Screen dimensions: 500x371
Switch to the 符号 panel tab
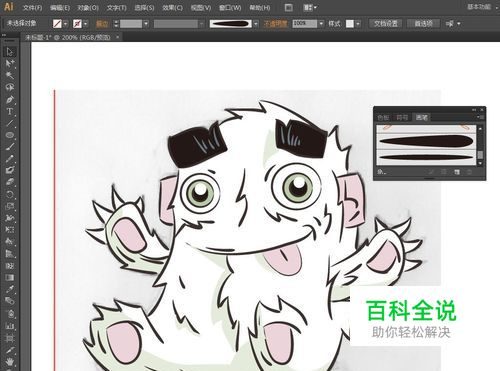click(402, 117)
